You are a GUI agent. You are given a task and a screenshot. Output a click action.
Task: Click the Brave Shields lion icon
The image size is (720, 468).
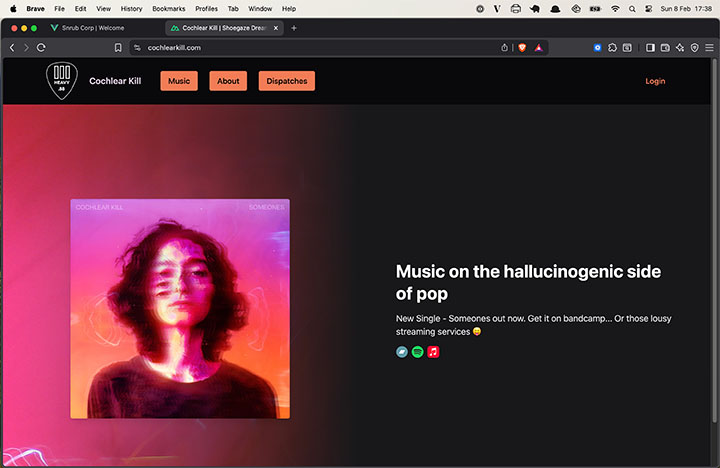[522, 47]
